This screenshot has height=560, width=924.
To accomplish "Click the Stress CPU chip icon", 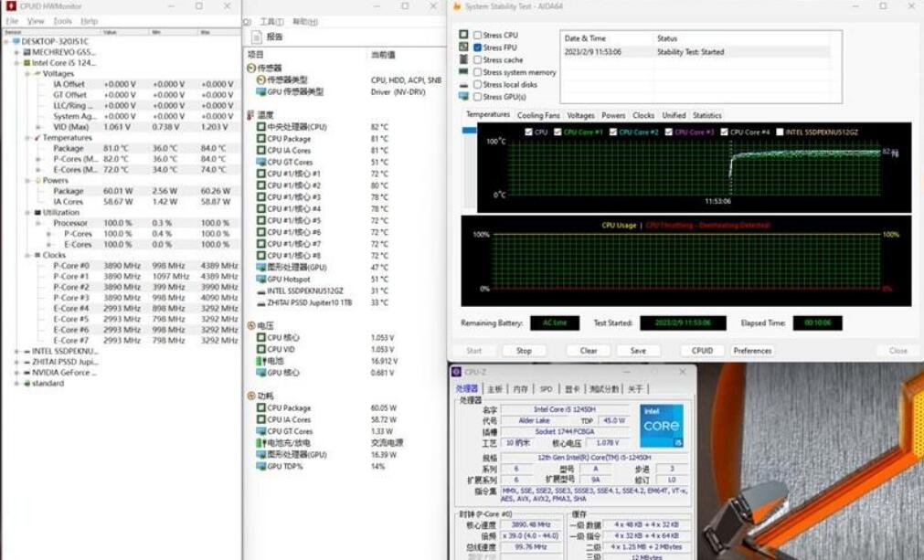I will click(x=464, y=36).
